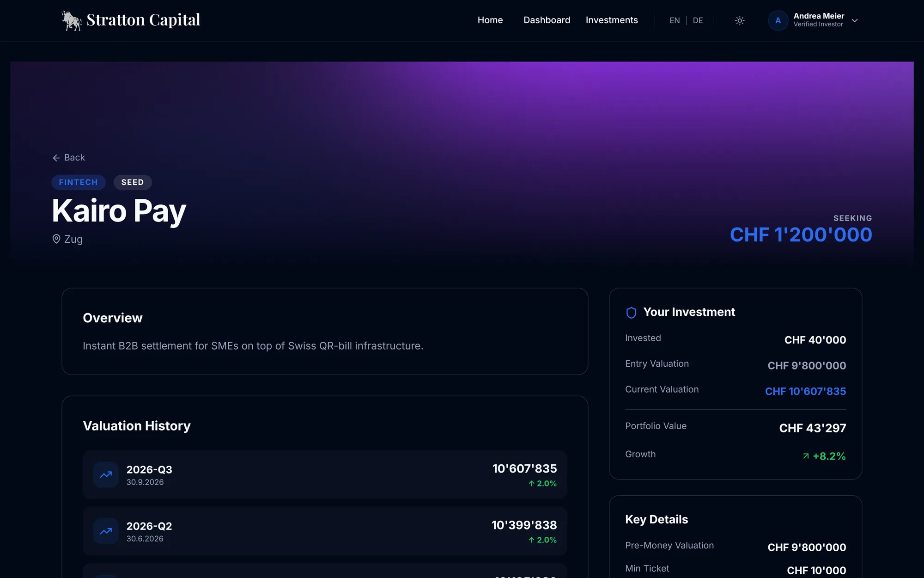Open the Dashboard nav item
924x578 pixels.
(x=547, y=20)
